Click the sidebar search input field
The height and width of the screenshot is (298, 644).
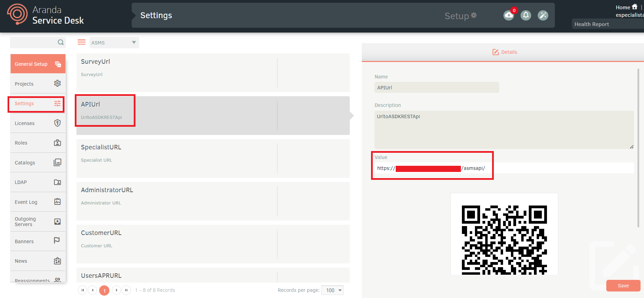pyautogui.click(x=34, y=42)
